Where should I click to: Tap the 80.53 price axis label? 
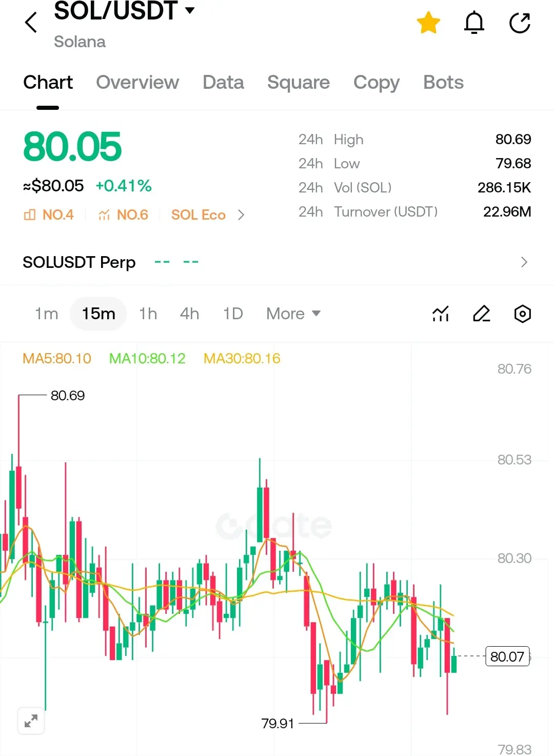(515, 459)
